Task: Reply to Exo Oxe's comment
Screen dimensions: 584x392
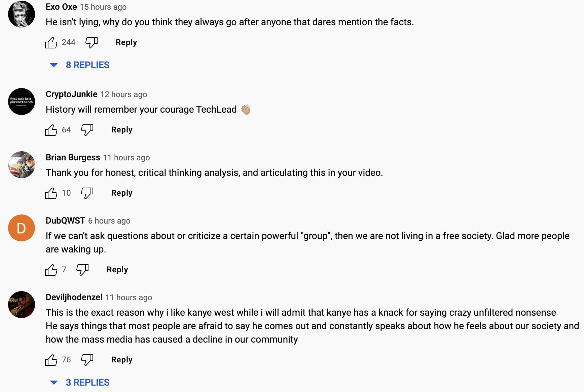Action: click(x=126, y=42)
